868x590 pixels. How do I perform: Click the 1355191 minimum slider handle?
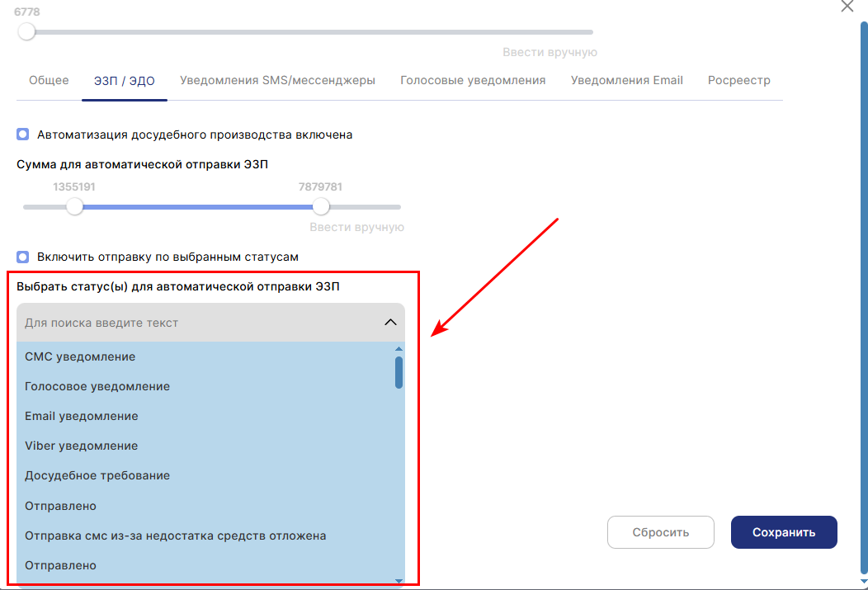tap(75, 206)
